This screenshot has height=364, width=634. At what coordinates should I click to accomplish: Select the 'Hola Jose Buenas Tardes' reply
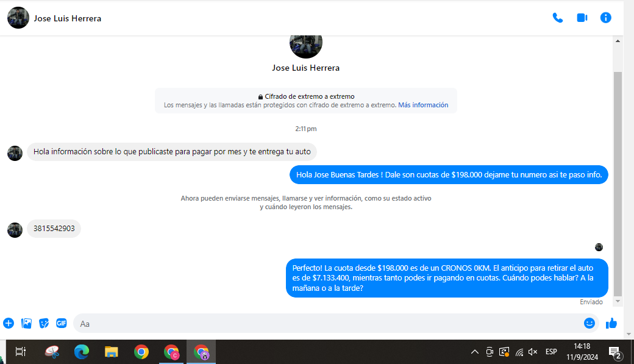click(x=449, y=175)
